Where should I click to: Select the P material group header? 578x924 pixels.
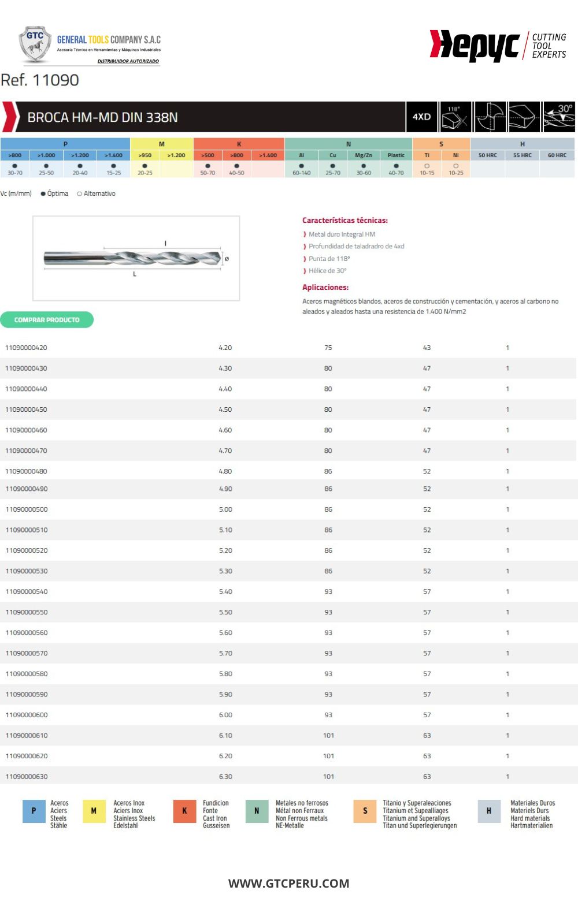(x=65, y=144)
